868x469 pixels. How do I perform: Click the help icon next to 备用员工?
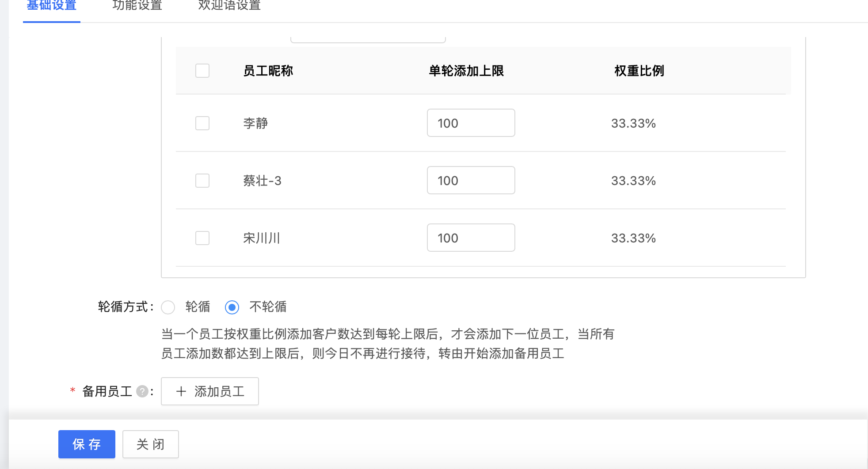click(142, 391)
